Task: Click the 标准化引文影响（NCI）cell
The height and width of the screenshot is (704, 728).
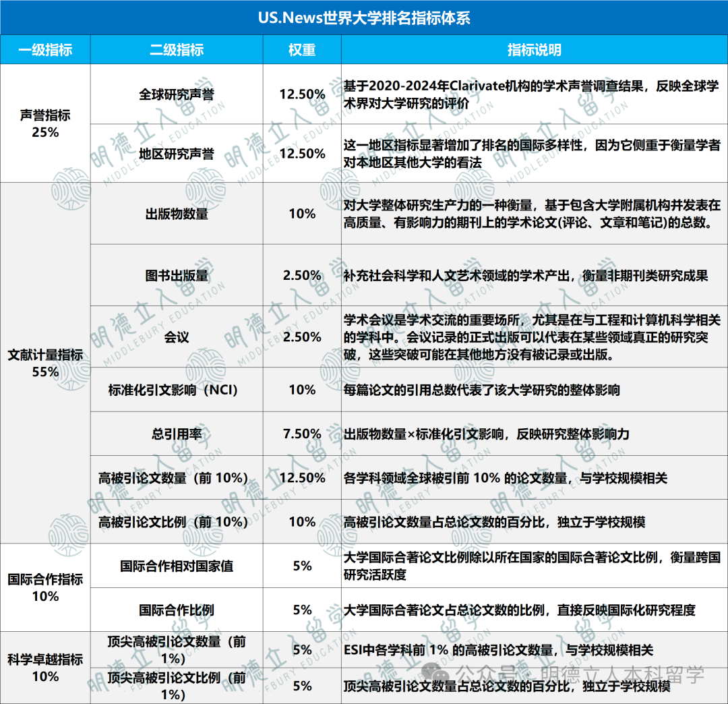Action: 177,390
